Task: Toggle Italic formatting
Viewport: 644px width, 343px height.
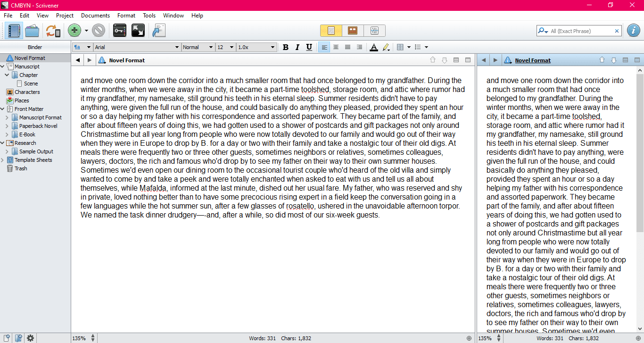Action: coord(297,47)
